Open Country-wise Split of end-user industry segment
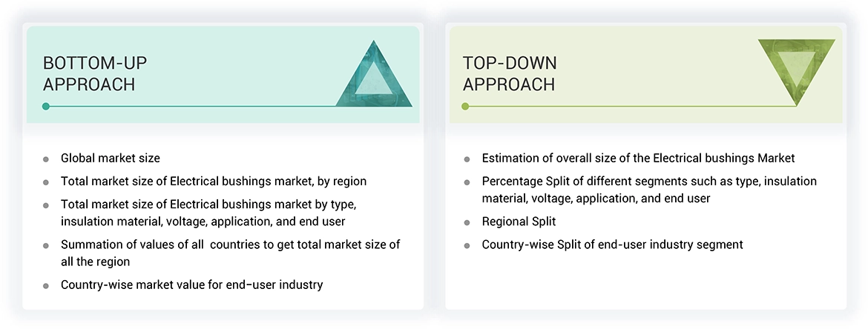Screen dimensions: 868x329 [612, 244]
